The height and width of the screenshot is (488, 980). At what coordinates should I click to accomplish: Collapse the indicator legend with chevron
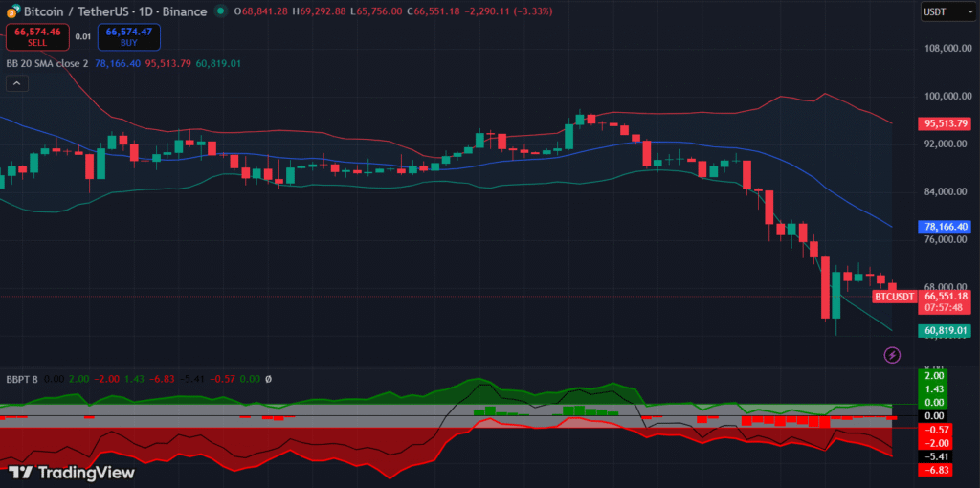coord(16,84)
